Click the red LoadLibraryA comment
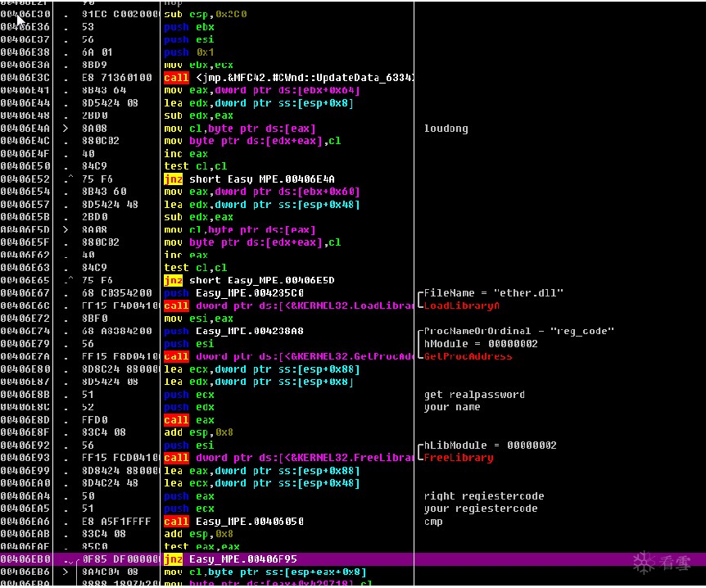Screen dimensions: 706x588 pos(461,305)
